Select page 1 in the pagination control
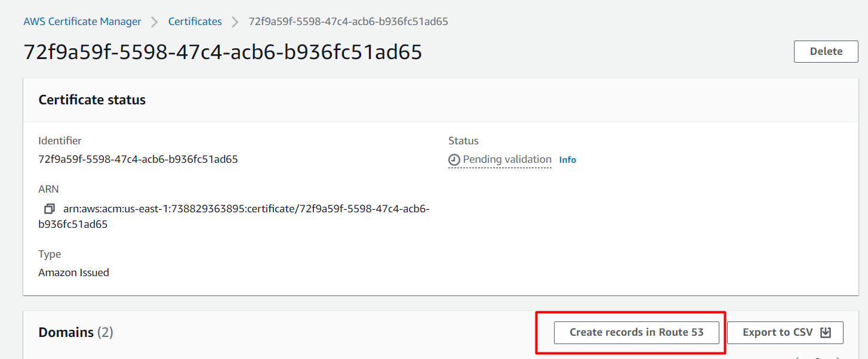The height and width of the screenshot is (359, 868). [x=817, y=358]
